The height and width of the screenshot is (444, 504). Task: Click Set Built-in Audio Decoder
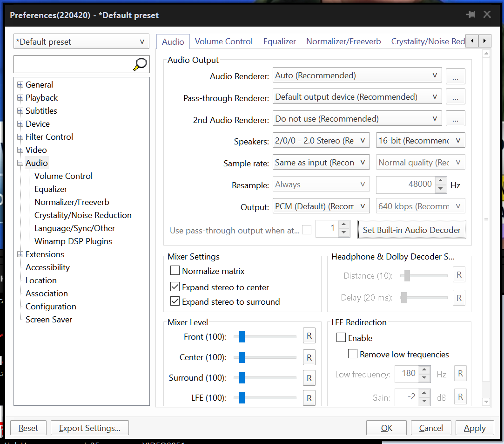[x=412, y=230]
